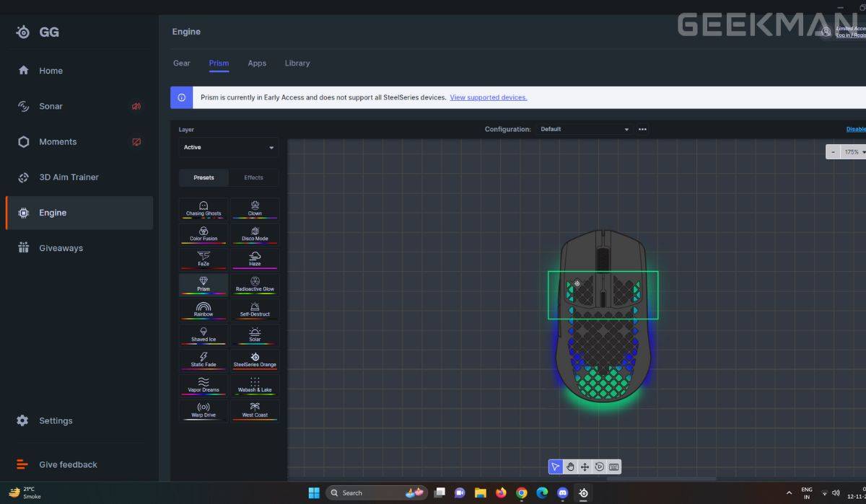This screenshot has height=504, width=866.
Task: Pick the Vapor Dreams preset
Action: click(204, 385)
